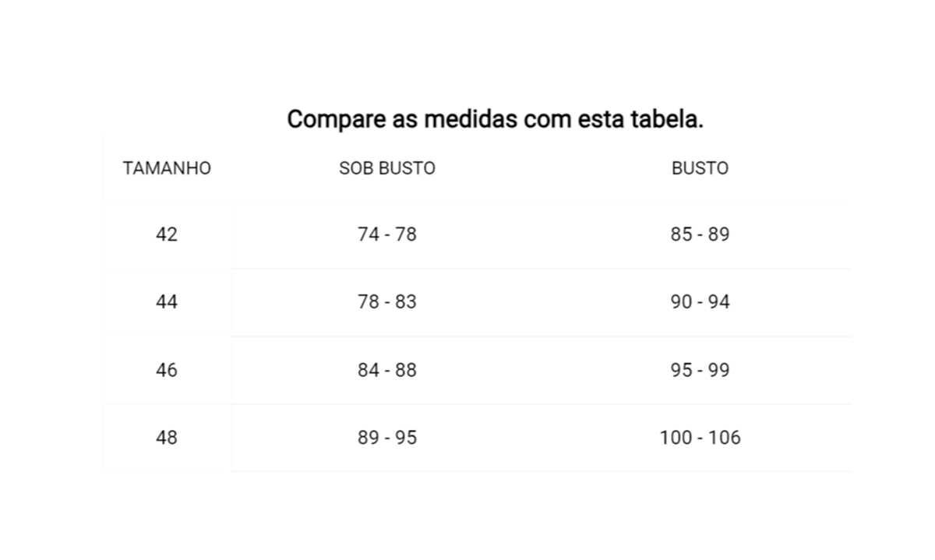Click the 95 - 99 busto measurement

pyautogui.click(x=700, y=370)
